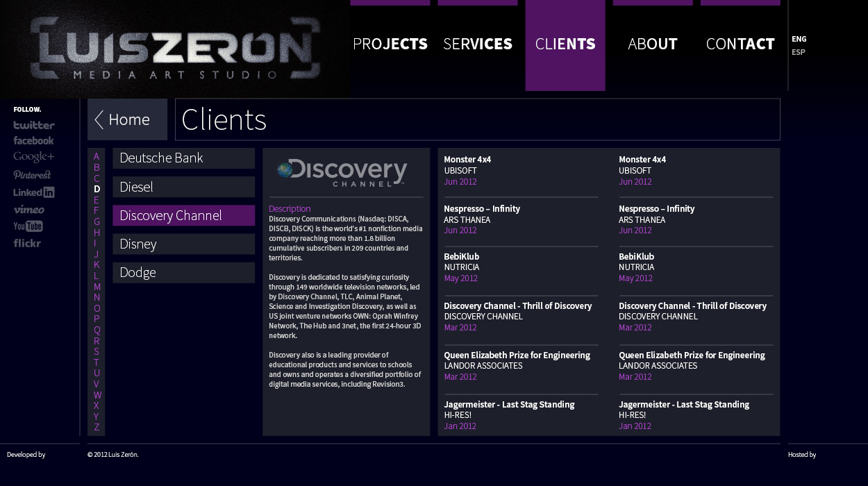
Task: Filter clients by letter B
Action: (97, 167)
